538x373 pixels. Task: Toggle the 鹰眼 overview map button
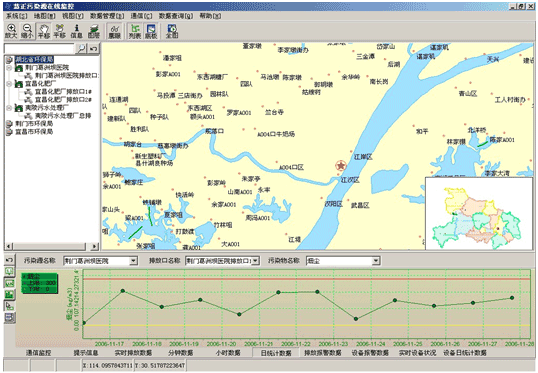115,31
